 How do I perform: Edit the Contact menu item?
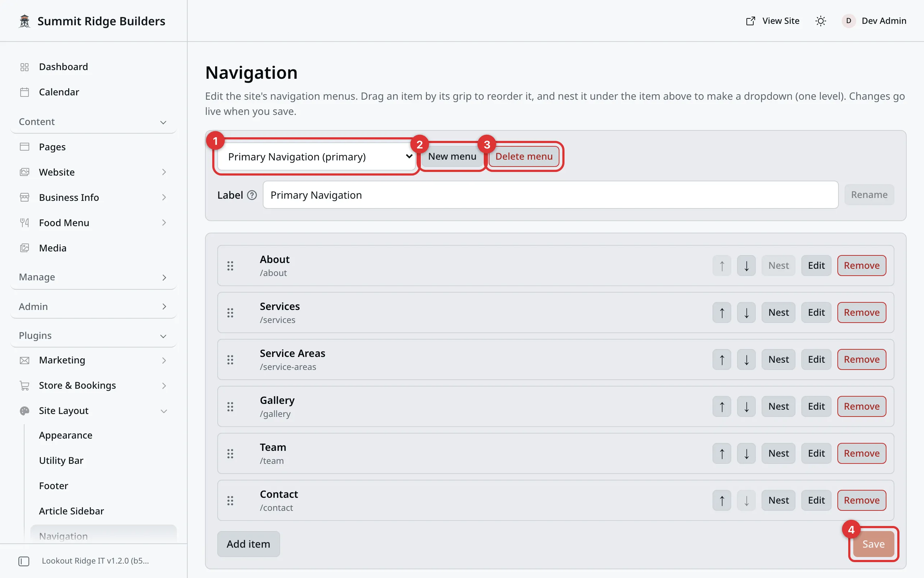click(x=816, y=501)
